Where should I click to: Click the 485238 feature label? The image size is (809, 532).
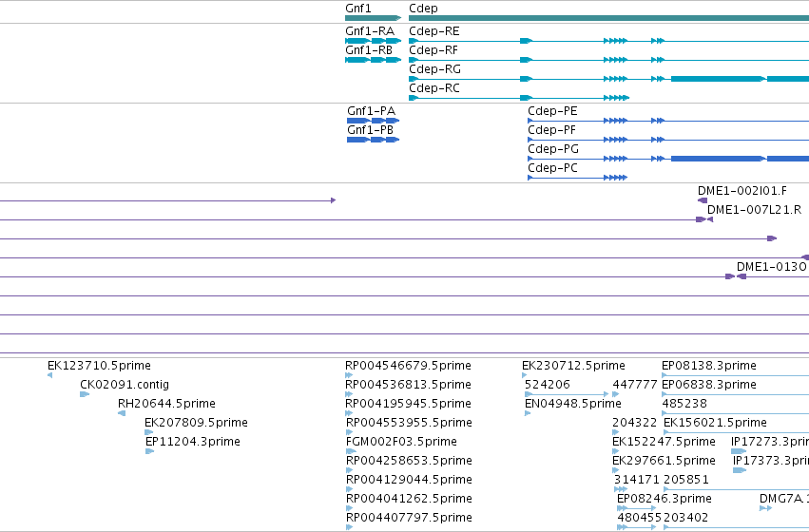684,404
